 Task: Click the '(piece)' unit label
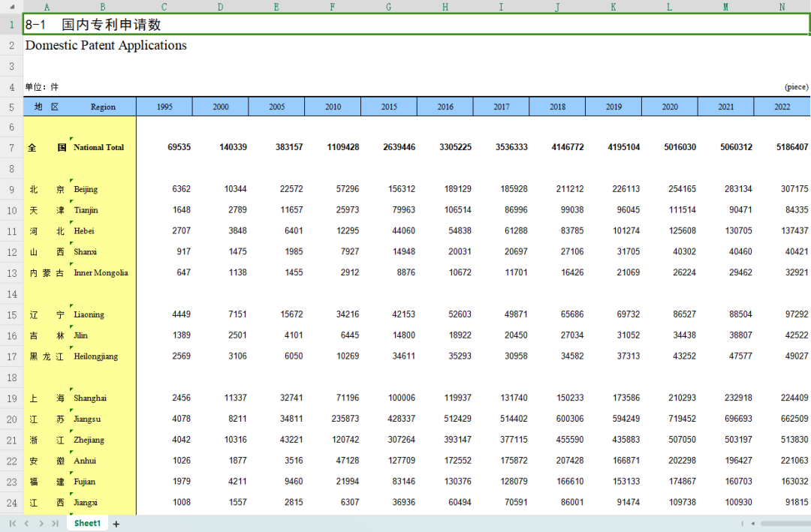(796, 87)
